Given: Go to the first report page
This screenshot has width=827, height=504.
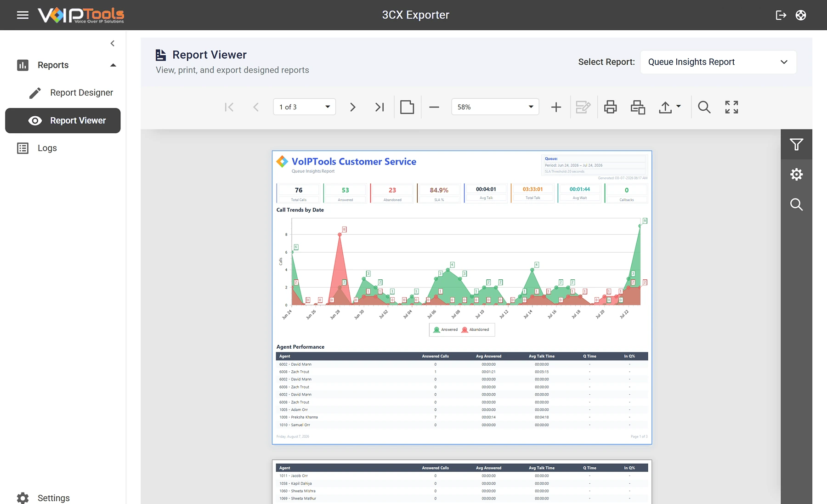Looking at the screenshot, I should pos(229,107).
